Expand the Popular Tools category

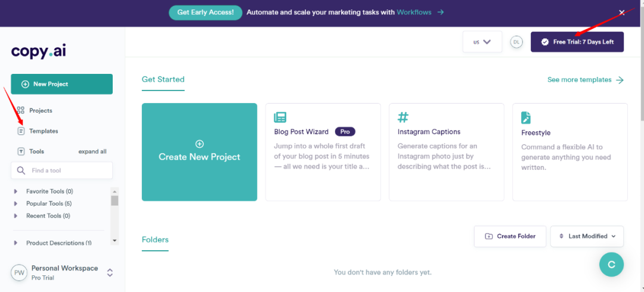tap(16, 204)
